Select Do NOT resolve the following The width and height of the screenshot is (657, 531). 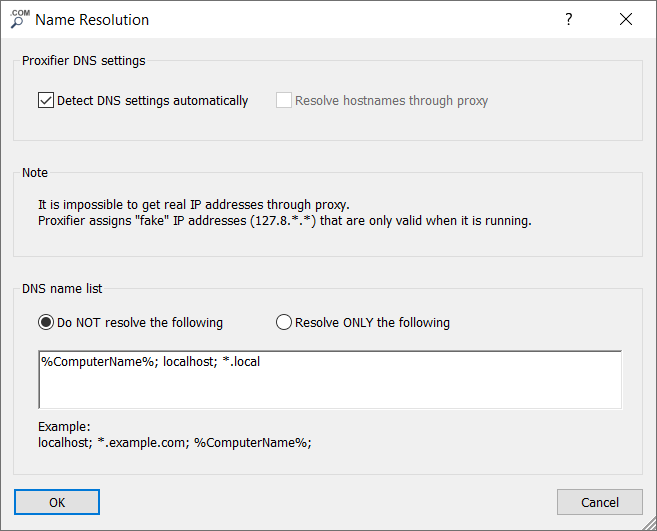(x=46, y=322)
